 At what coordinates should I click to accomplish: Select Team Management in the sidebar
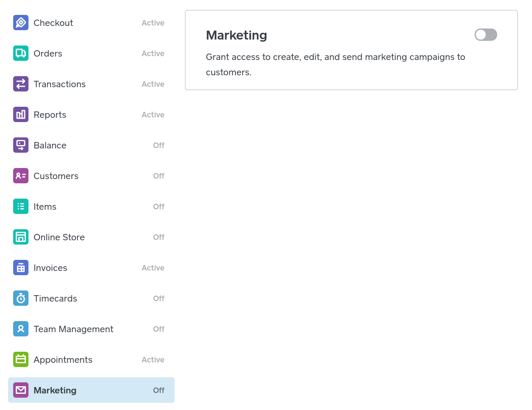pyautogui.click(x=73, y=329)
